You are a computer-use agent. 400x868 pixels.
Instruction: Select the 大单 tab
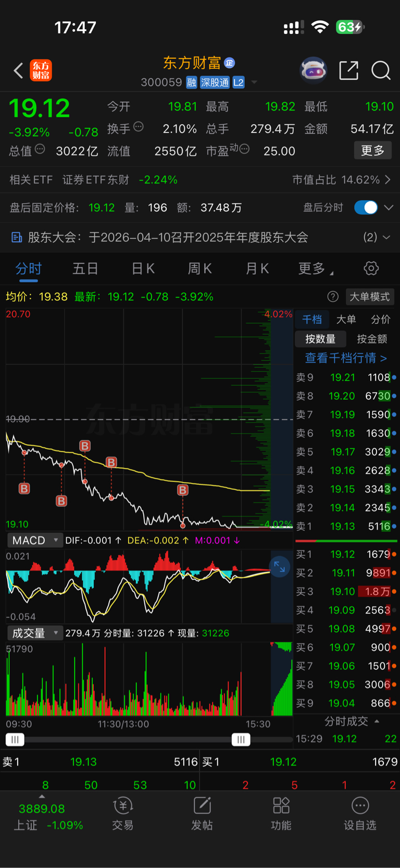346,320
